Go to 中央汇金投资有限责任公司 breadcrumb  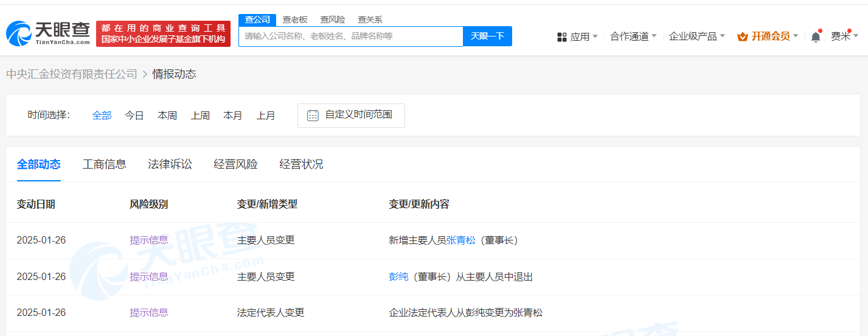72,74
